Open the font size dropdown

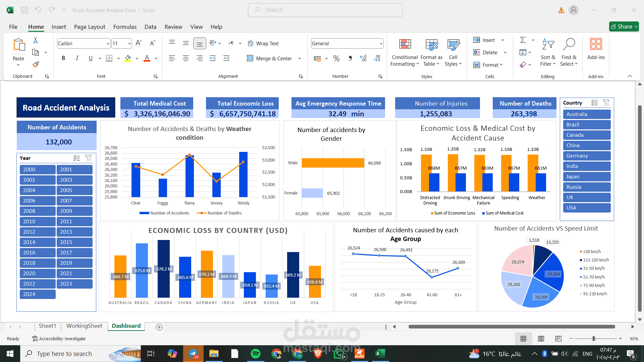(x=129, y=44)
